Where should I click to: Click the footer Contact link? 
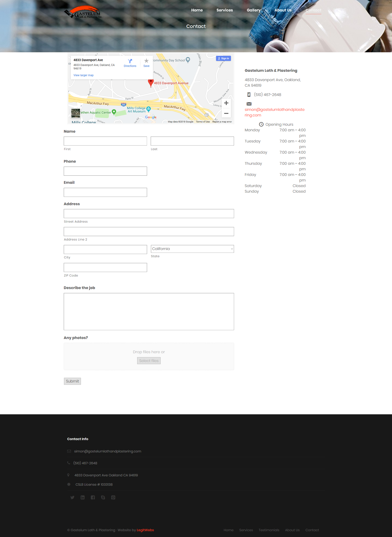click(312, 530)
